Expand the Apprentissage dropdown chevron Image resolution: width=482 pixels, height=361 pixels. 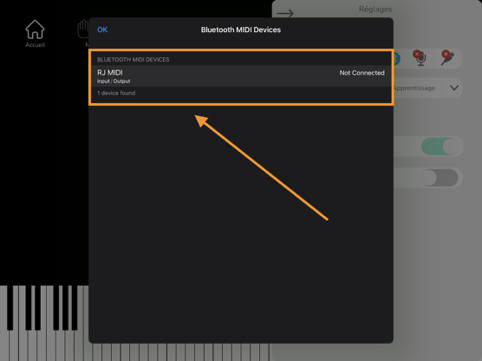454,88
